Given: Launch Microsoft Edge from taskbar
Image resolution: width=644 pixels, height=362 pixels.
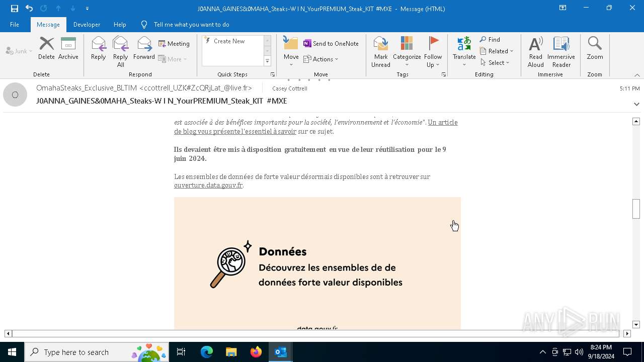Looking at the screenshot, I should [x=207, y=352].
